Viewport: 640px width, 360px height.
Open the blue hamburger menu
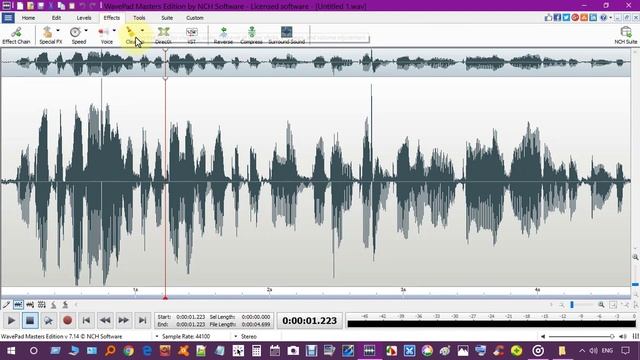8,18
